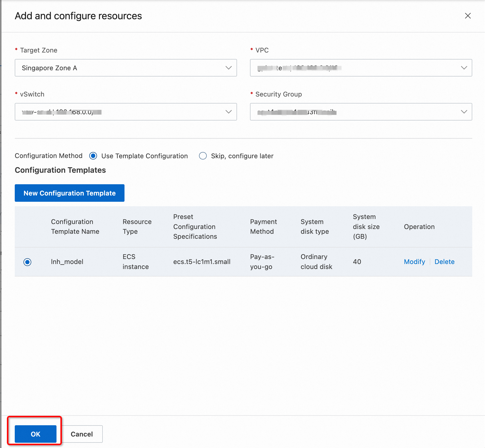
Task: Click the Payment Method column header
Action: coord(263,226)
